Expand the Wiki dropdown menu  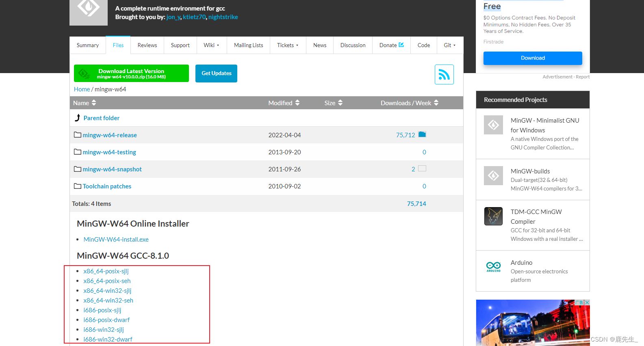(x=211, y=45)
